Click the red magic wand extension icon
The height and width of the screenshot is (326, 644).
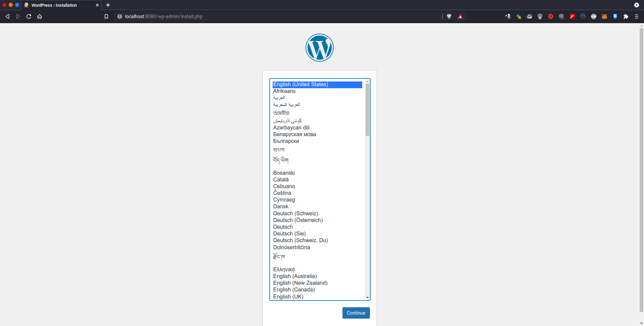point(572,16)
